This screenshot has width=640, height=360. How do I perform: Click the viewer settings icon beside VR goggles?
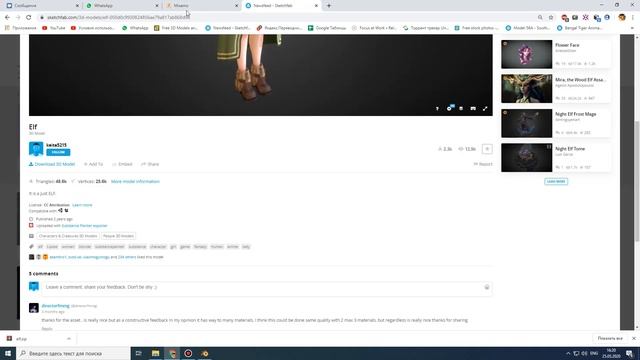tap(461, 109)
